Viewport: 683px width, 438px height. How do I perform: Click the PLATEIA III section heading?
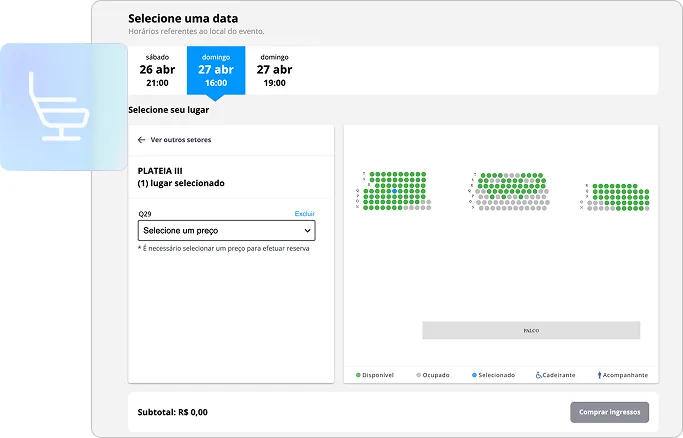click(160, 171)
